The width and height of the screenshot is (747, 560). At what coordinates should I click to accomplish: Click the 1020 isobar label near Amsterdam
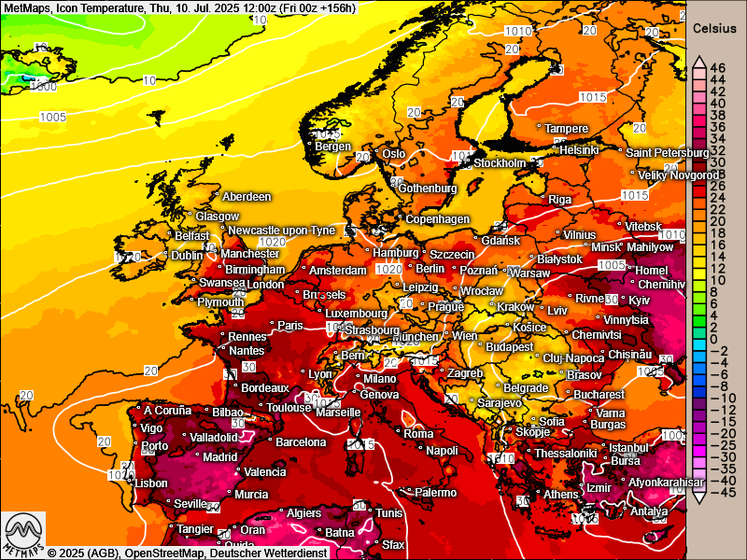[388, 269]
